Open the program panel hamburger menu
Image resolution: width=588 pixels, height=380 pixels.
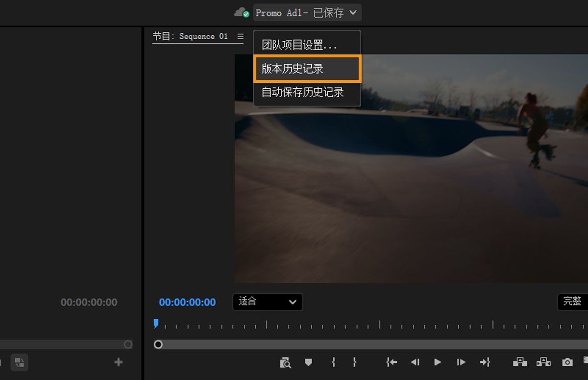click(x=240, y=36)
